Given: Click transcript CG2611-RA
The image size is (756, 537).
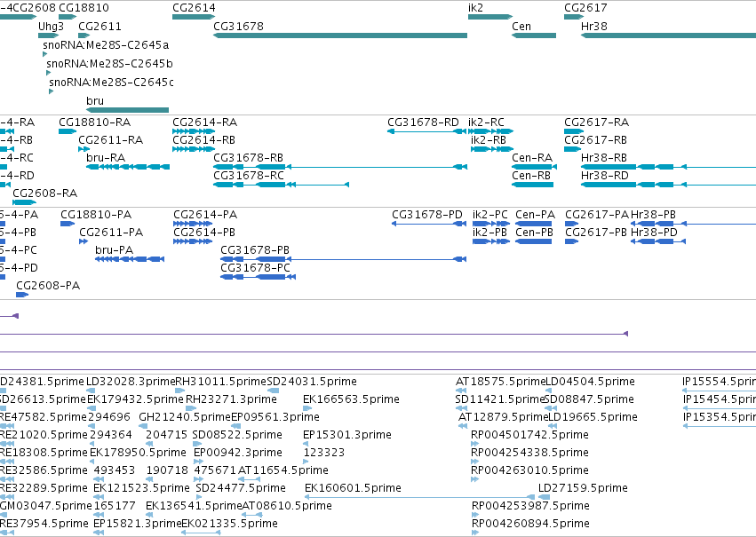Looking at the screenshot, I should [110, 140].
